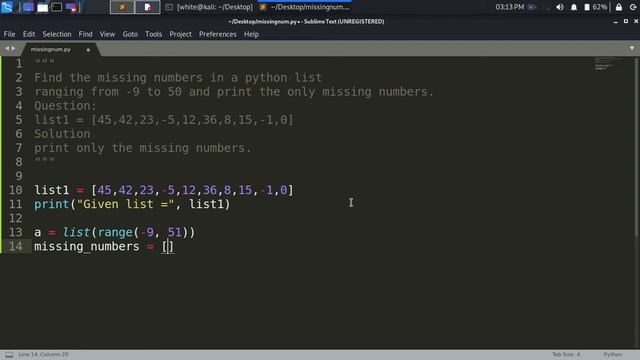The width and height of the screenshot is (640, 360).
Task: Open the tab list dropdown arrow
Action: click(632, 49)
